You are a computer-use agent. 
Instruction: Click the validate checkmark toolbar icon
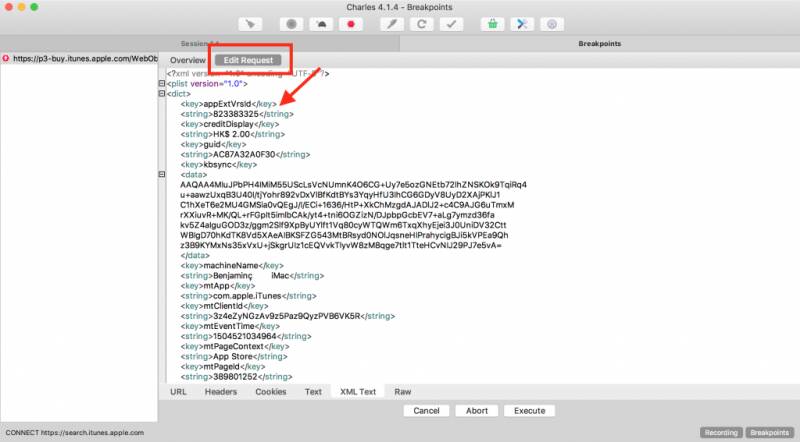(x=452, y=24)
